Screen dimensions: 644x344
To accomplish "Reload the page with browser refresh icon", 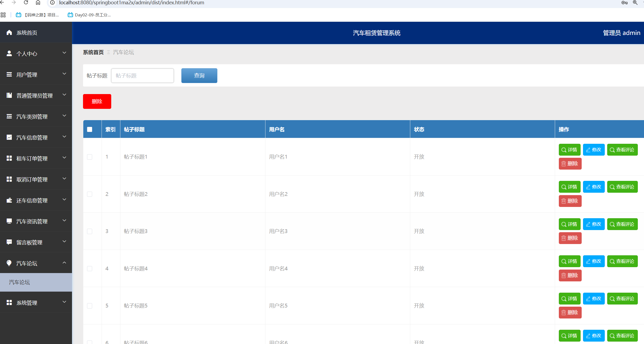I will pyautogui.click(x=26, y=2).
